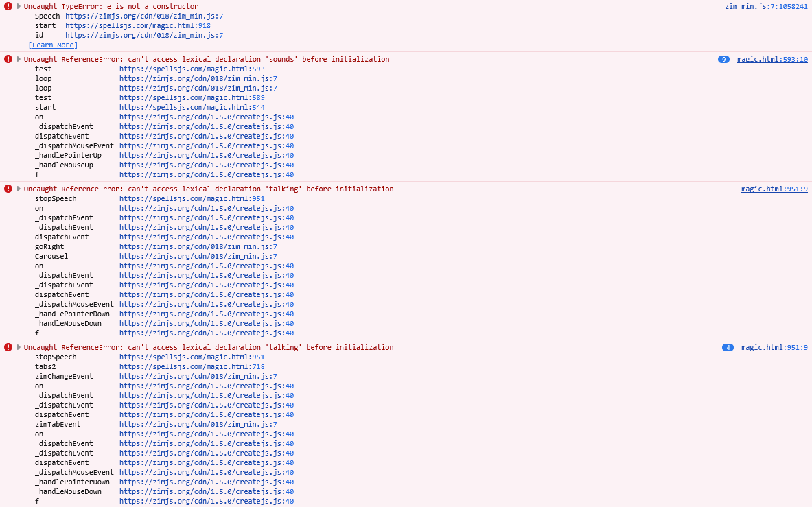Open the zim_min.js:7:1058241 source link
Viewport: 812px width, 507px height.
click(766, 6)
